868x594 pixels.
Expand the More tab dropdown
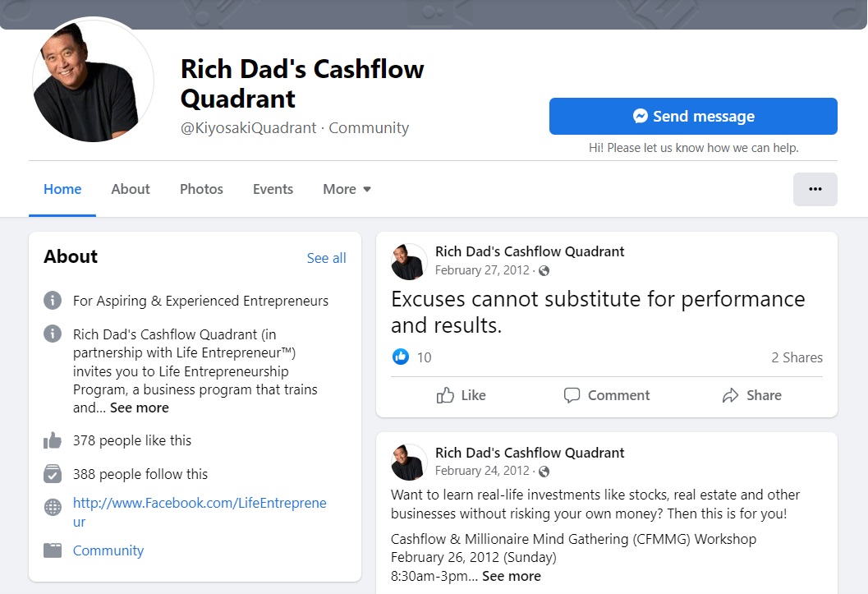pos(347,189)
